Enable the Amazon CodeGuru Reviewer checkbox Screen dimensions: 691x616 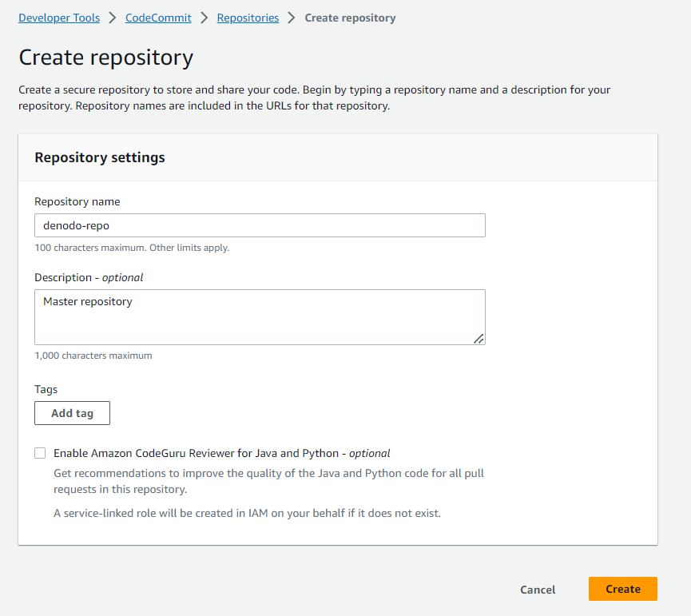(x=40, y=453)
